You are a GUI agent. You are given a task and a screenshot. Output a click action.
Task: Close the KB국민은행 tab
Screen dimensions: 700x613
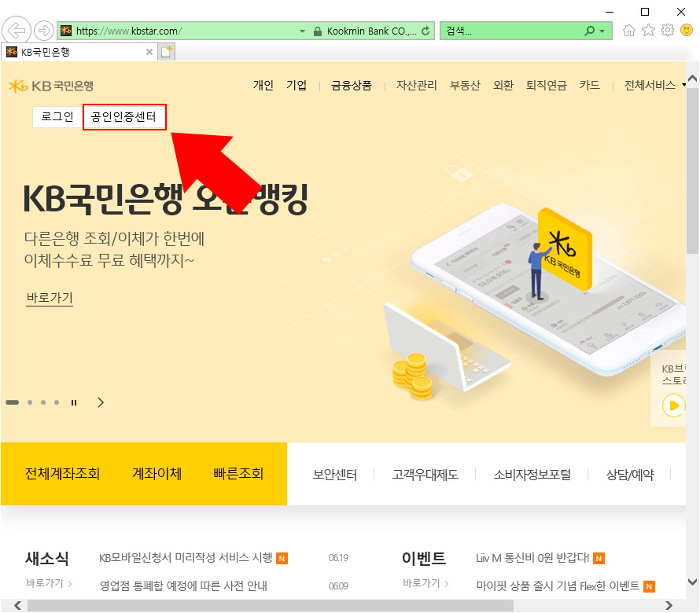(149, 52)
